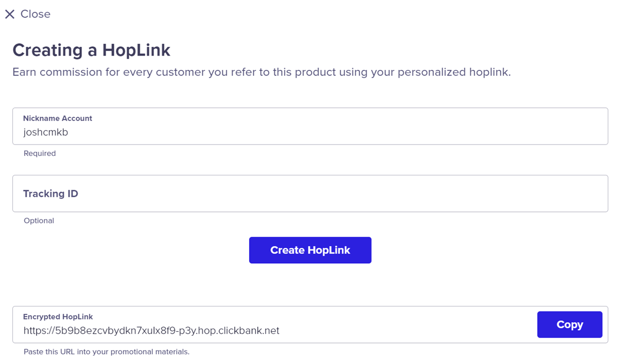This screenshot has width=618, height=364.
Task: Click the "Close" text label
Action: tap(36, 14)
